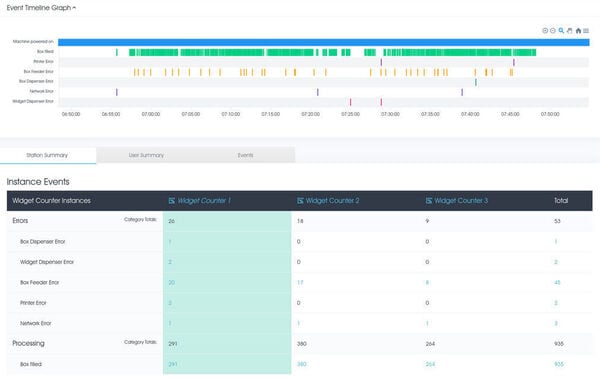The width and height of the screenshot is (600, 388).
Task: Click the Total column header
Action: pyautogui.click(x=561, y=201)
